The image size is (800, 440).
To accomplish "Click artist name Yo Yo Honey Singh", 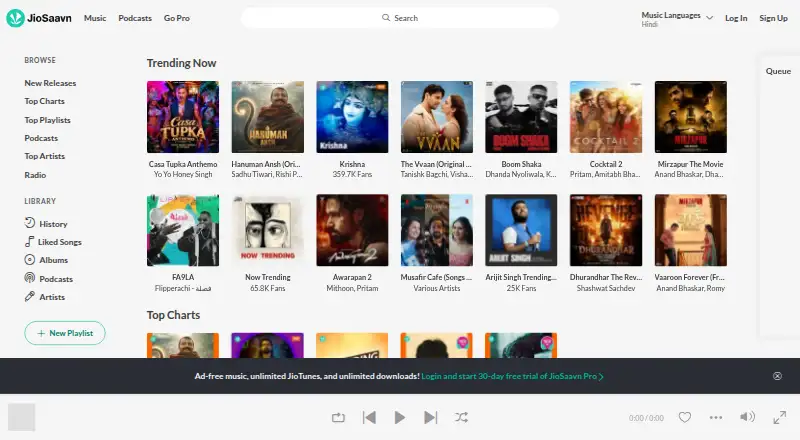I will pos(183,175).
